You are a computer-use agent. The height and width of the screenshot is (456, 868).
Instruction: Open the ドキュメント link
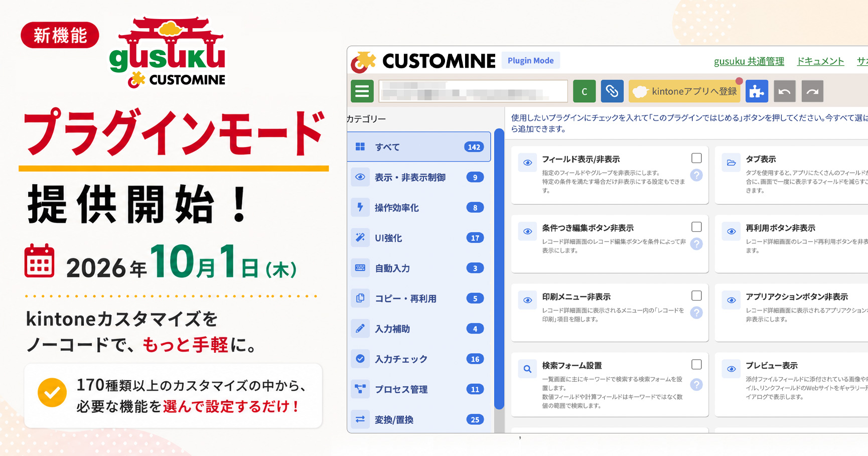(x=820, y=61)
